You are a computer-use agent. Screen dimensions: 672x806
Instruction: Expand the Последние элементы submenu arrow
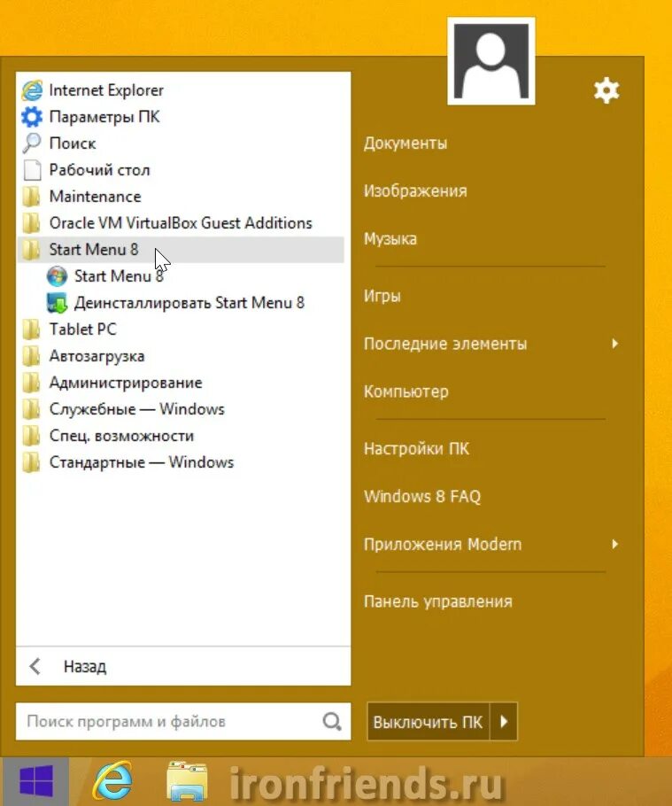(x=615, y=344)
